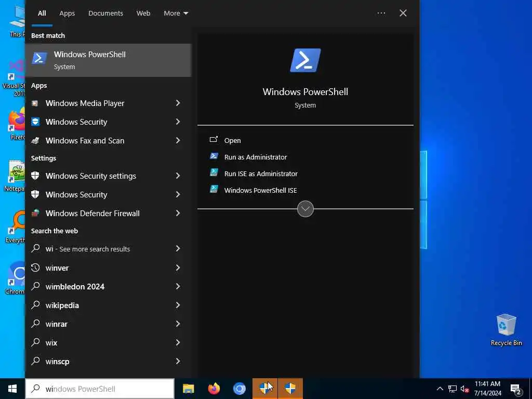Switch to the Apps search tab

click(67, 13)
